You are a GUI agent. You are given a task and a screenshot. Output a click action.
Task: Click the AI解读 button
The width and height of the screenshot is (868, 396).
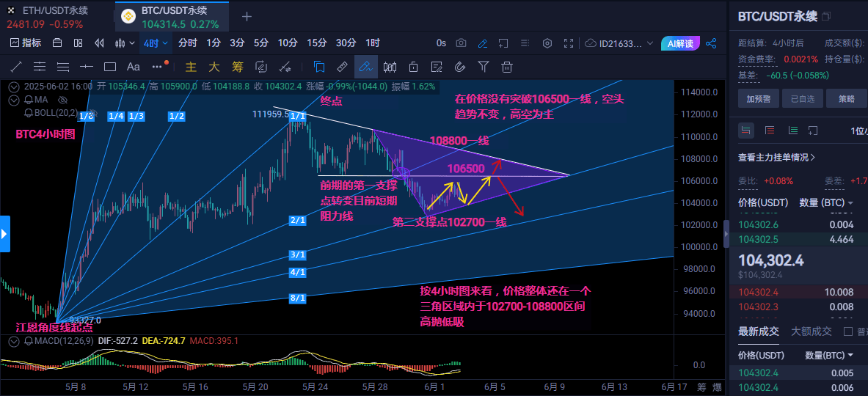click(680, 43)
